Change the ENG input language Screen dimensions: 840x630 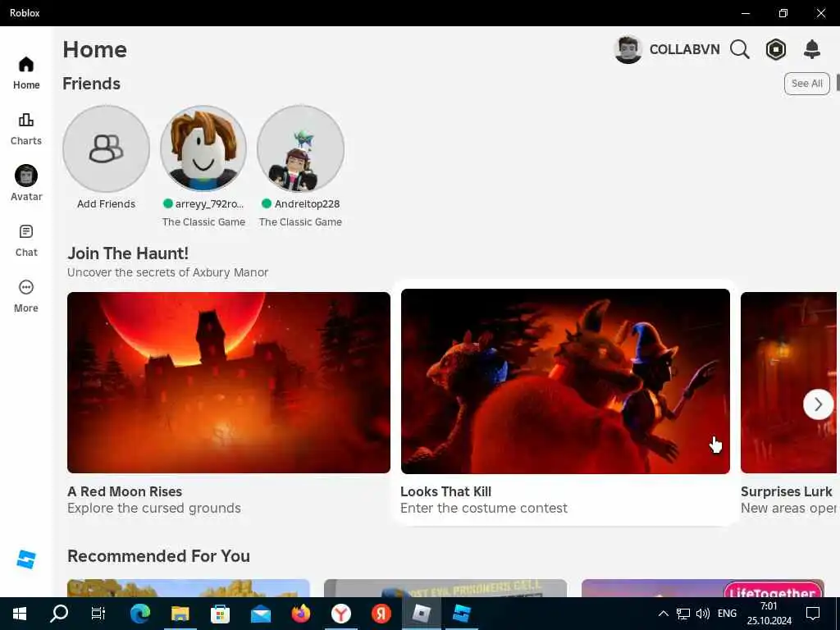[727, 614]
